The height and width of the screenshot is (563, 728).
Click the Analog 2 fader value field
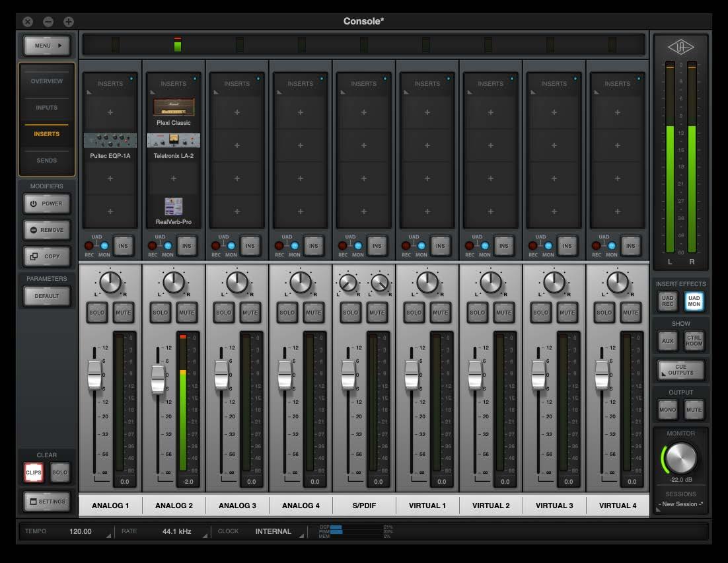[x=188, y=482]
